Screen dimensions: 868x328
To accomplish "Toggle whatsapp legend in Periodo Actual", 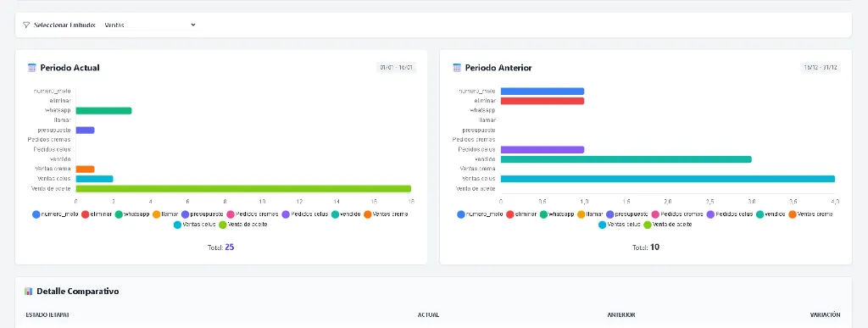I will pos(132,214).
